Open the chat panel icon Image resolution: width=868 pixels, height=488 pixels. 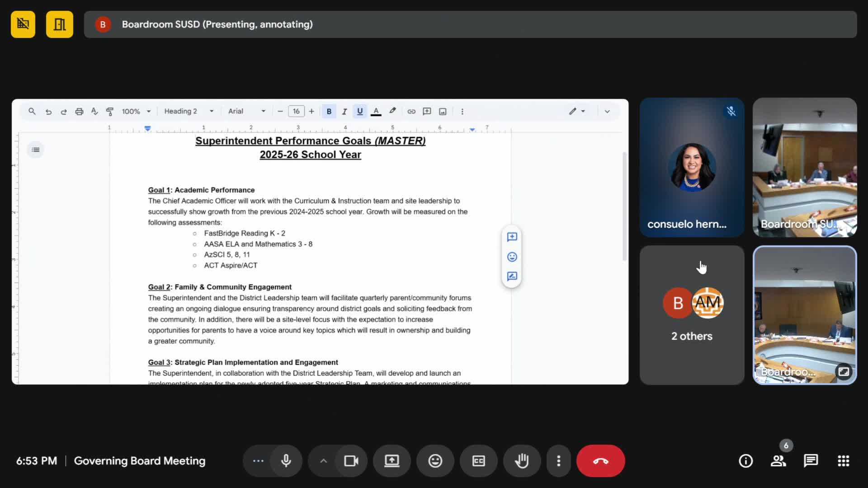pos(811,461)
